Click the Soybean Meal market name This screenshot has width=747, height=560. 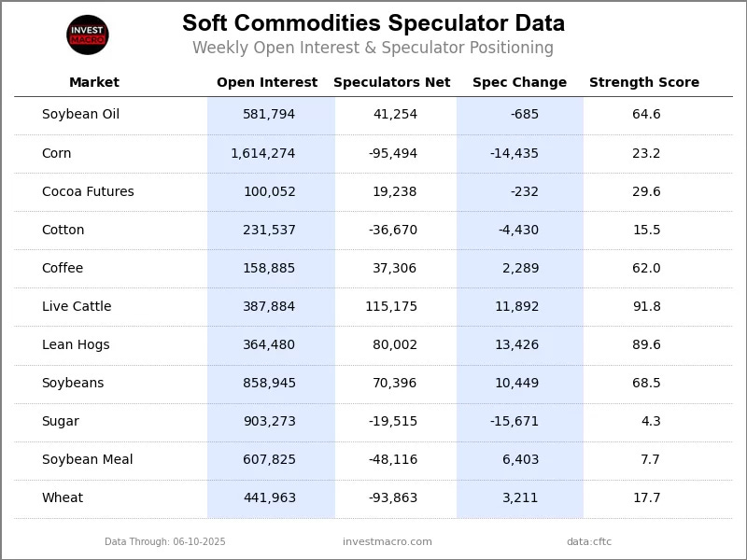tap(87, 459)
